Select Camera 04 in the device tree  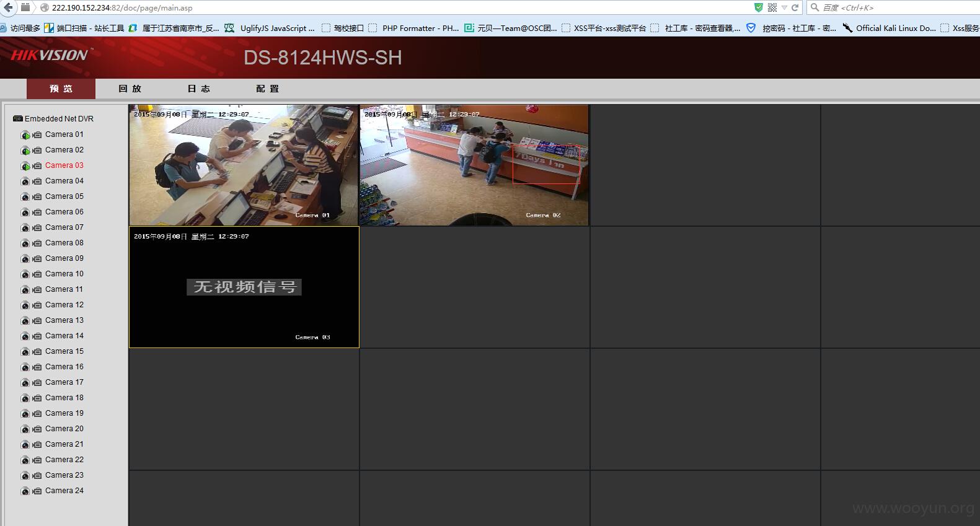coord(64,181)
